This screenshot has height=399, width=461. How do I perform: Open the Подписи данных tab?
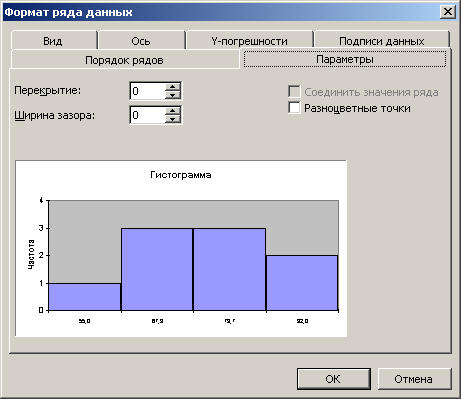pyautogui.click(x=382, y=41)
